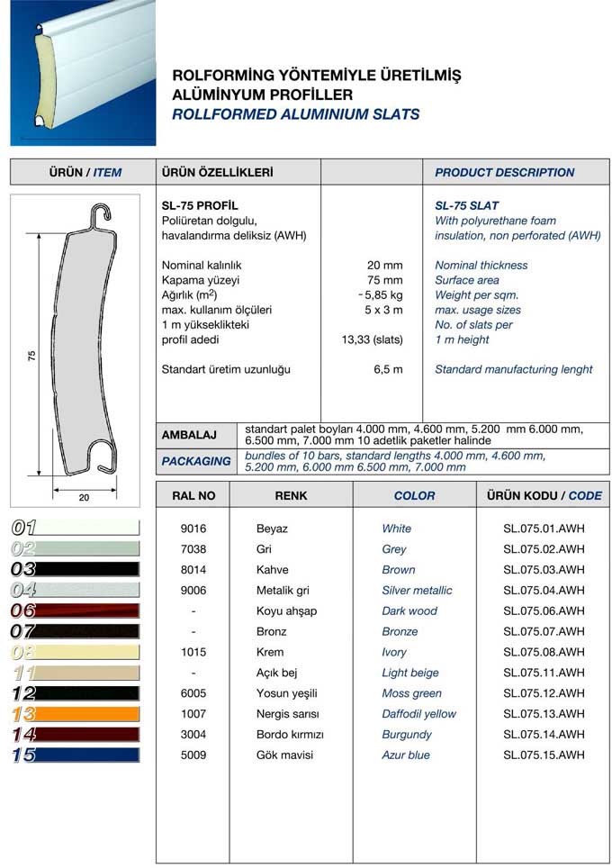Click the white color swatch numbered 01

[x=76, y=529]
